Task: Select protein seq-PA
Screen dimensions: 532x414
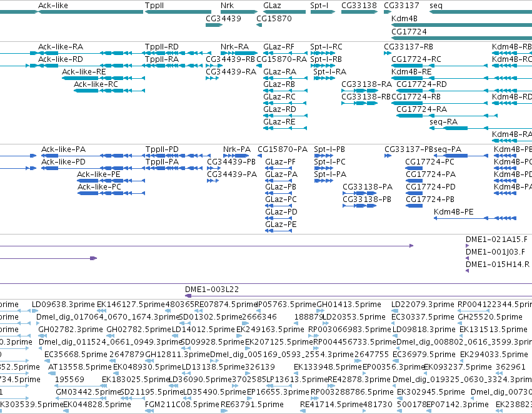Action: coord(448,149)
